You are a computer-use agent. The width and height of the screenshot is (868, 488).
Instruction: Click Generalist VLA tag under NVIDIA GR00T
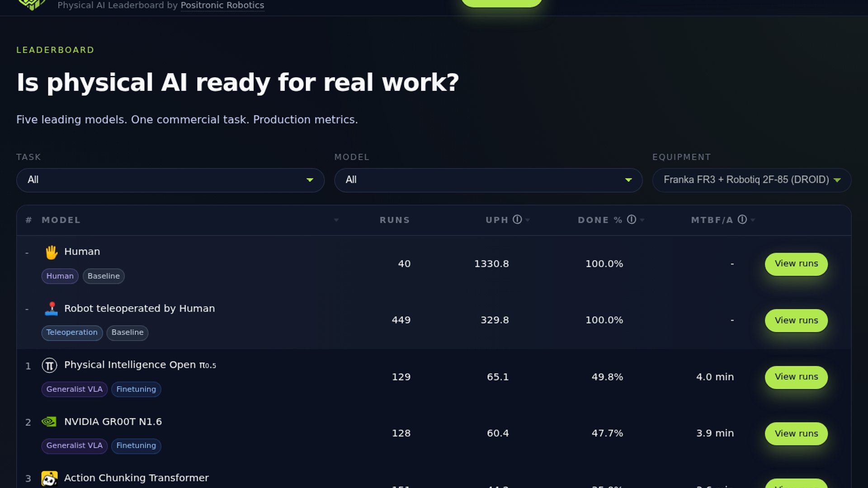74,446
